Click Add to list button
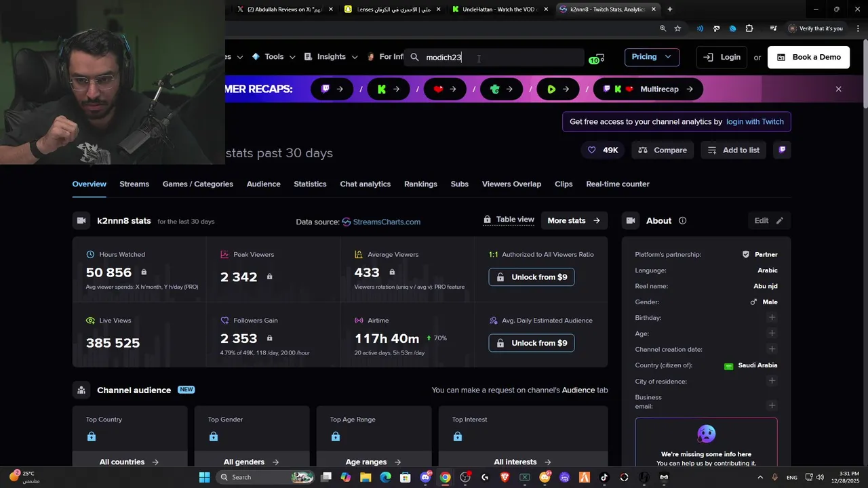 tap(734, 150)
